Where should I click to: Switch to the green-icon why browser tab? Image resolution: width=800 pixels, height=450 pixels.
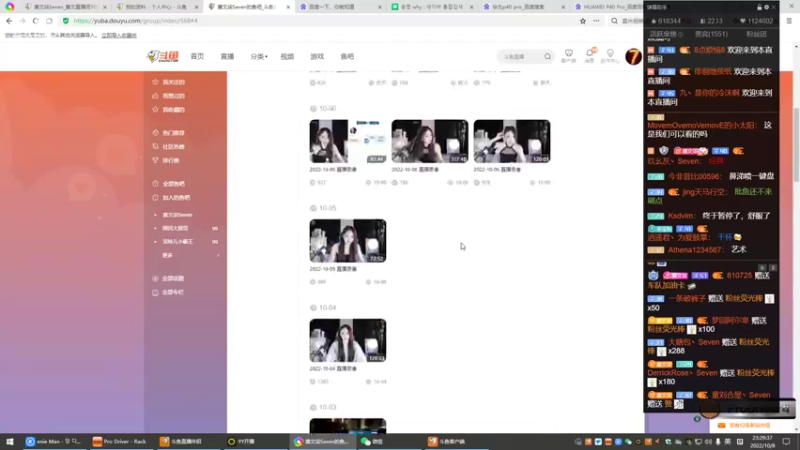pyautogui.click(x=433, y=7)
